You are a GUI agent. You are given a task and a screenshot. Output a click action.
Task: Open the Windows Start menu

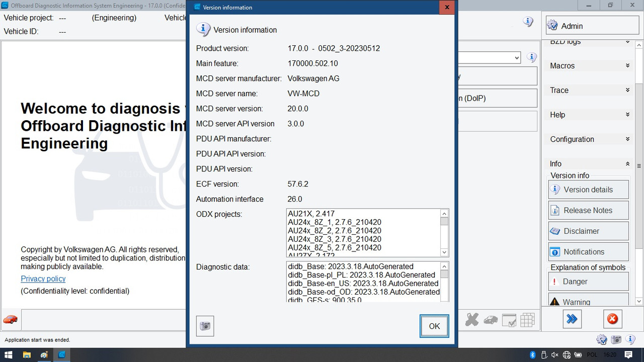[7, 354]
